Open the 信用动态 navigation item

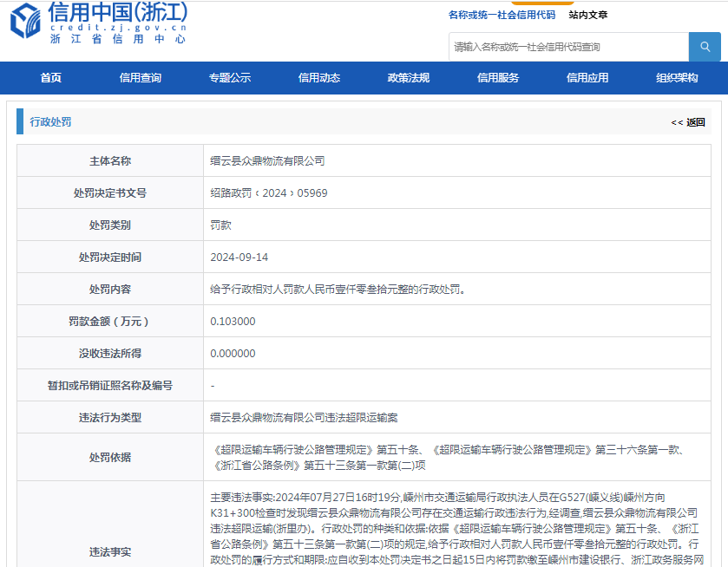tap(319, 78)
